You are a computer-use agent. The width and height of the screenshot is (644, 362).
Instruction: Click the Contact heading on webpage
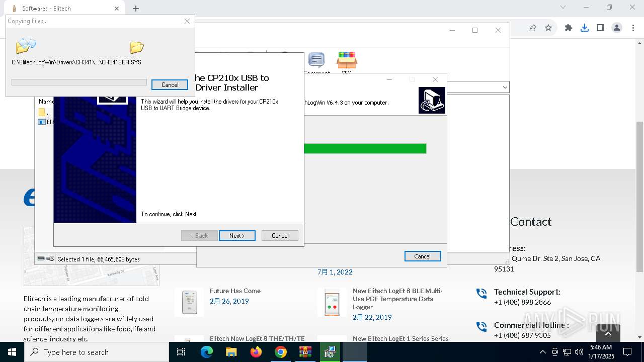531,222
